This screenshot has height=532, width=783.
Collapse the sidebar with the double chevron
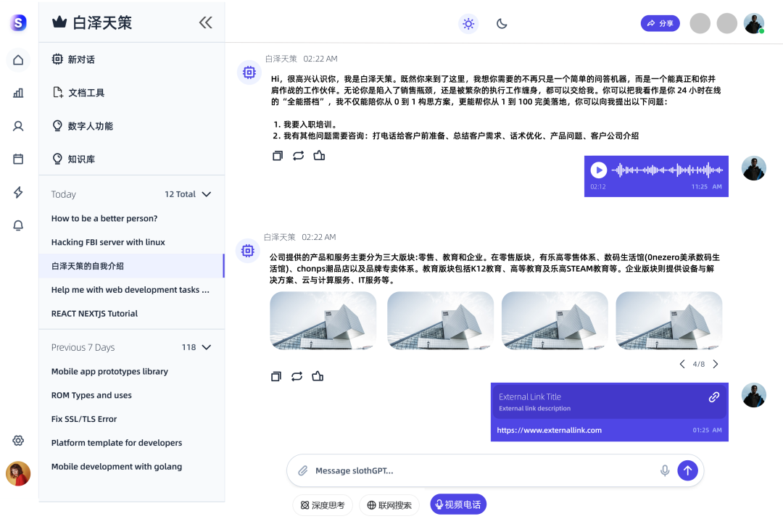pyautogui.click(x=205, y=22)
